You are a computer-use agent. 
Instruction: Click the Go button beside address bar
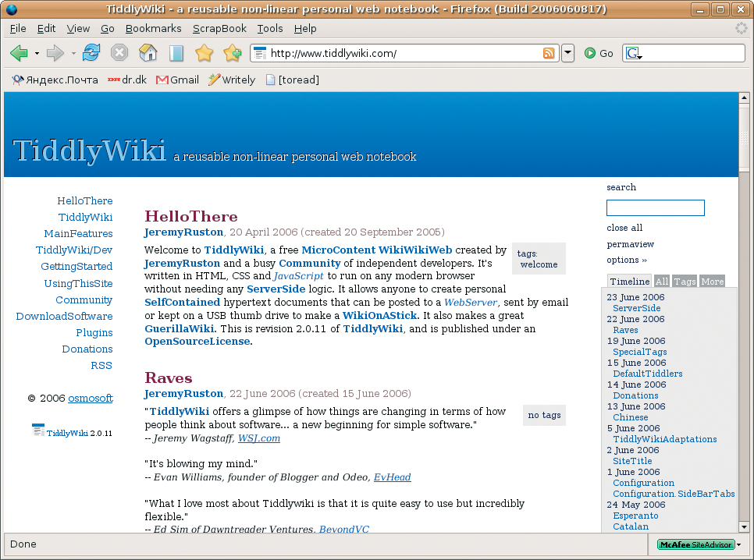[599, 53]
